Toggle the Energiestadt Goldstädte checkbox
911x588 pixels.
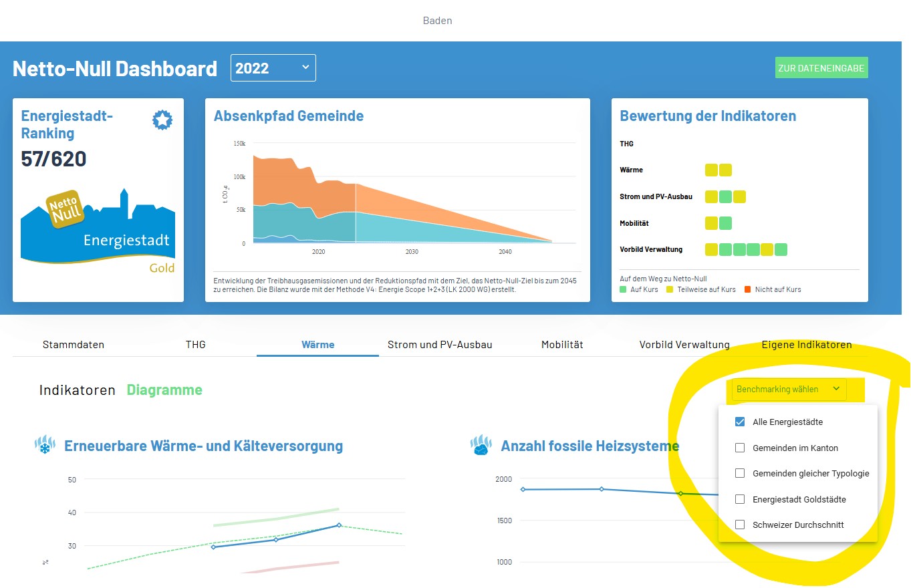pyautogui.click(x=740, y=499)
